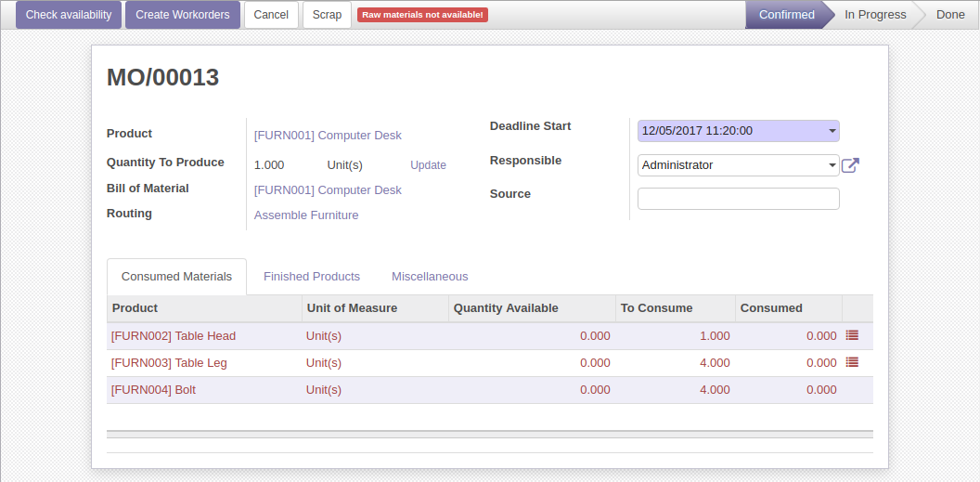Viewport: 980px width, 482px height.
Task: Open the Miscellaneous tab
Action: coord(429,276)
